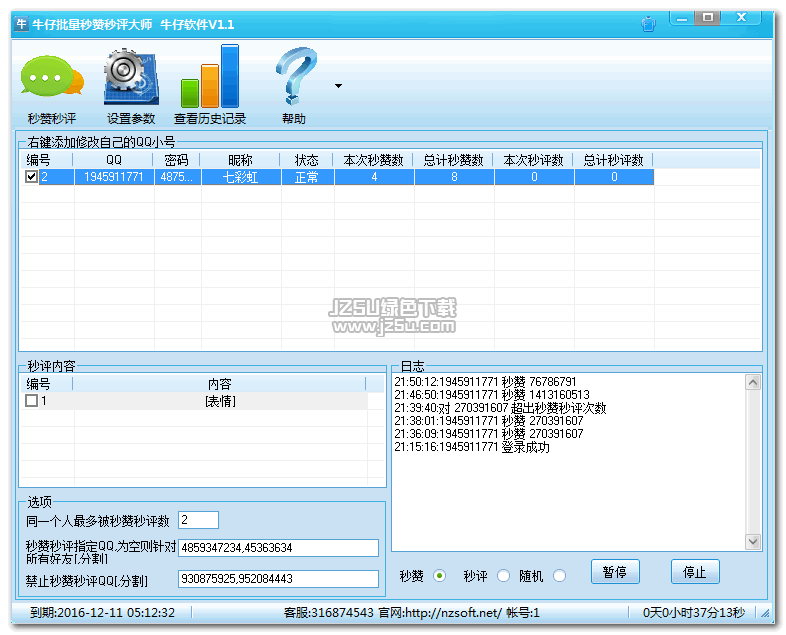Expand the toolbar overflow dropdown arrow
Image resolution: width=786 pixels, height=635 pixels.
coord(338,86)
